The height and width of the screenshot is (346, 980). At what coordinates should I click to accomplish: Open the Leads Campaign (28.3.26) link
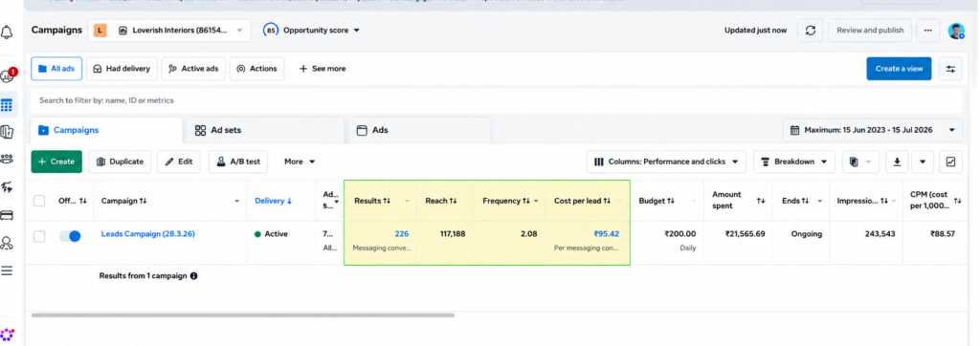click(148, 234)
